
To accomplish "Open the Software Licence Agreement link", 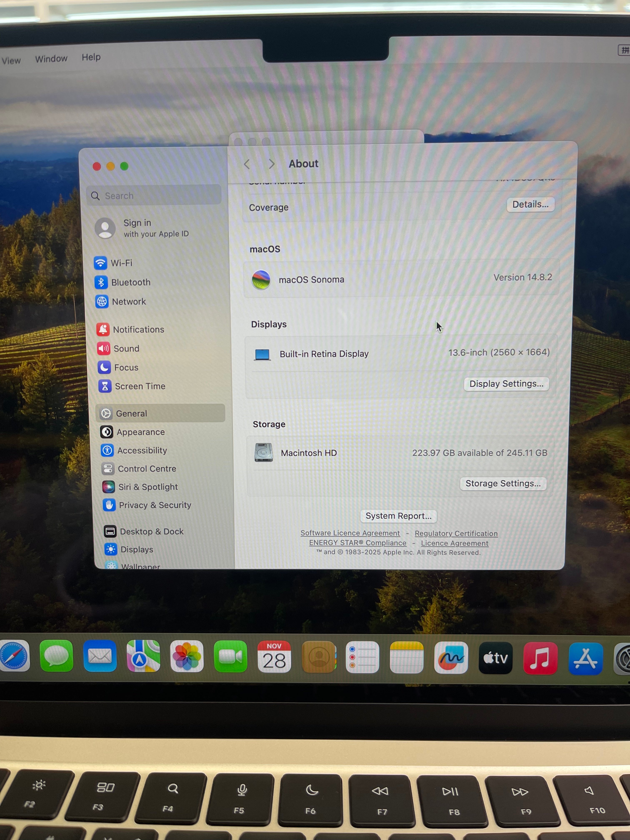I will pyautogui.click(x=350, y=533).
